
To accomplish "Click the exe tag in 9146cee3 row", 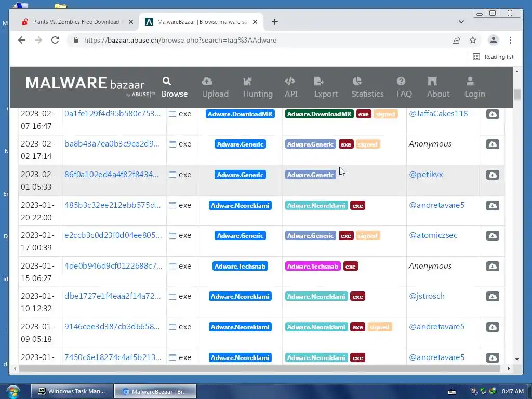I will coord(357,327).
